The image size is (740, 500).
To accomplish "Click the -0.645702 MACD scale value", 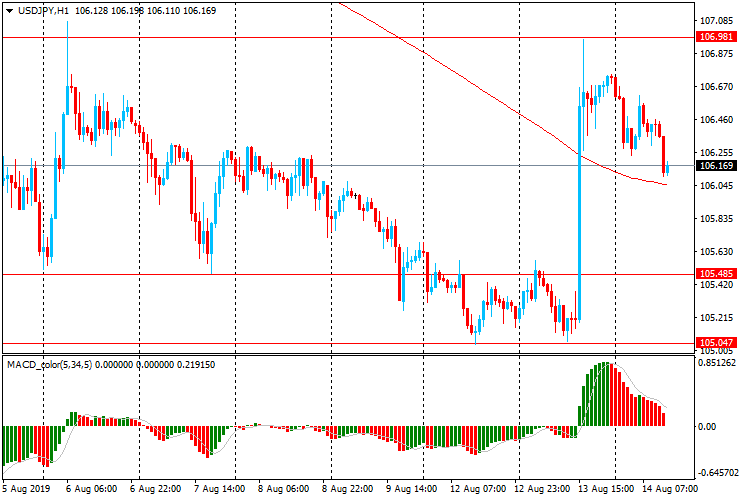I will [x=717, y=473].
